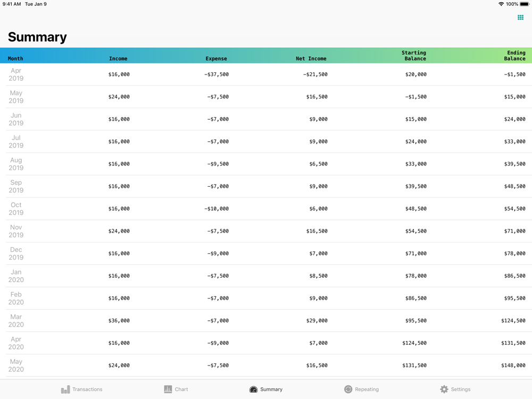
Task: Select the Apr 2020 month row
Action: tap(266, 343)
